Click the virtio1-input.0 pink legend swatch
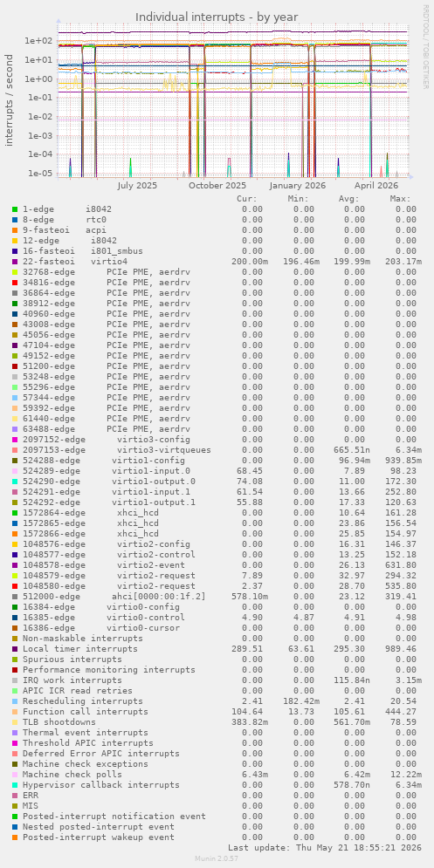This screenshot has height=868, width=434. 15,471
